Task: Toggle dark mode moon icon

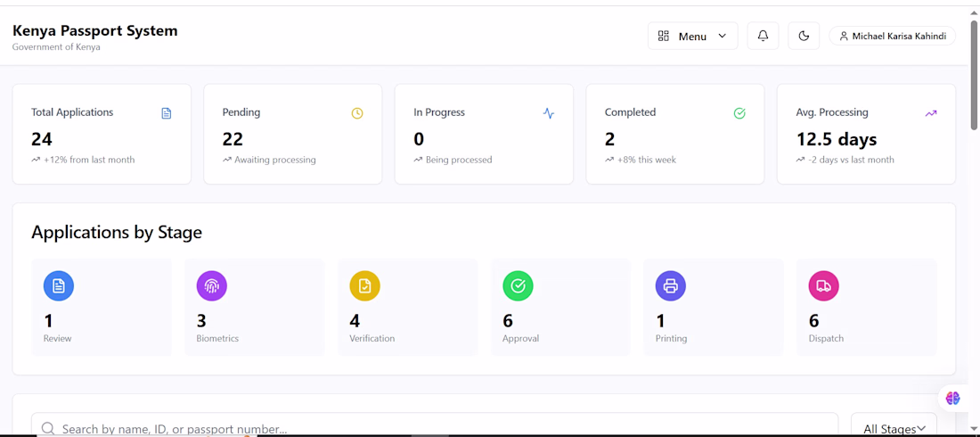Action: click(804, 37)
